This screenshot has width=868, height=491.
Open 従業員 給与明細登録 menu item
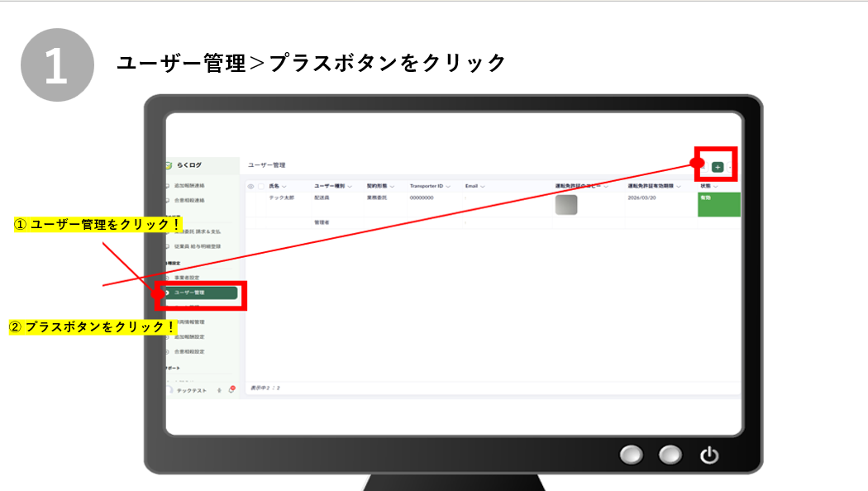pyautogui.click(x=197, y=247)
